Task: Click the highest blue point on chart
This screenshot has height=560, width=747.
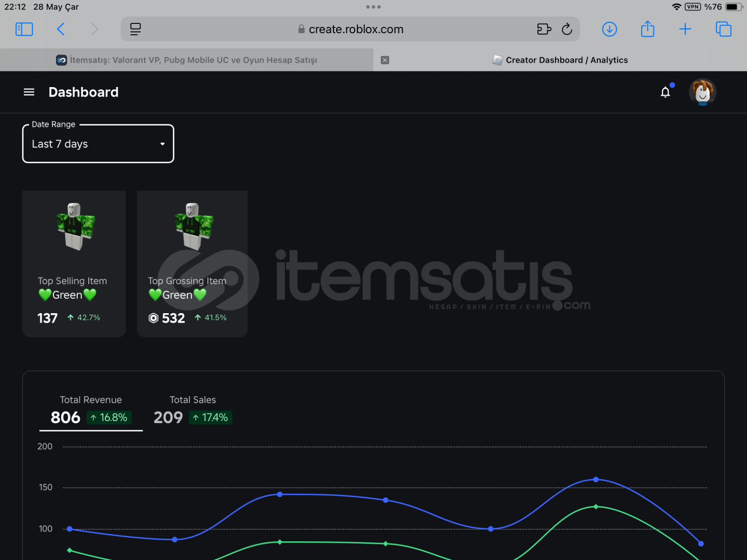Action: (596, 480)
